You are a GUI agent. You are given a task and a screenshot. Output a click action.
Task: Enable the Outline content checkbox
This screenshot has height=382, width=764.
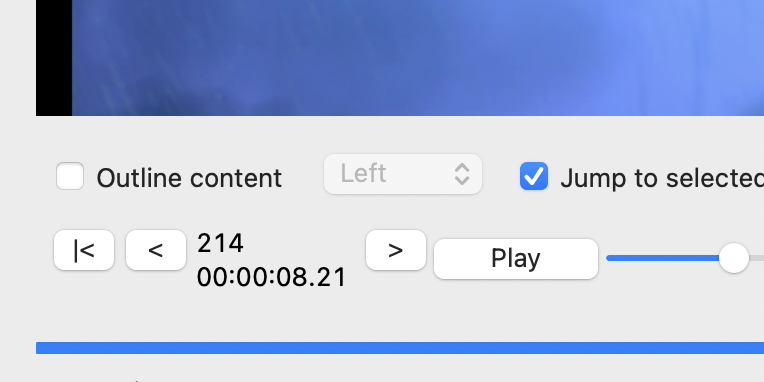pyautogui.click(x=70, y=176)
